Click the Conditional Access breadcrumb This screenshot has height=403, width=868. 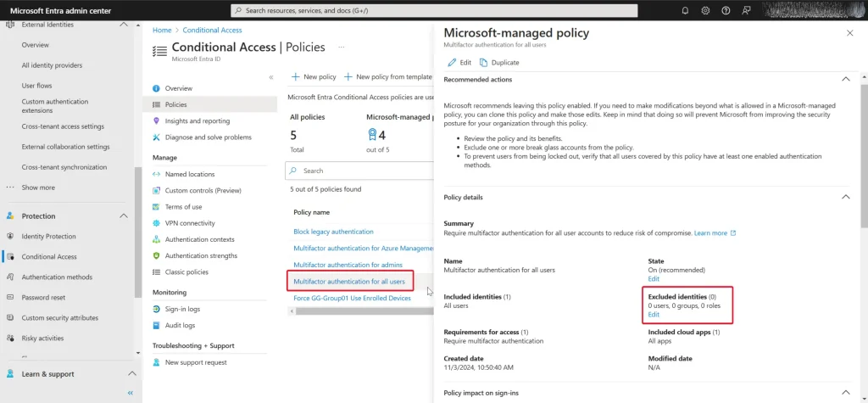pyautogui.click(x=212, y=31)
